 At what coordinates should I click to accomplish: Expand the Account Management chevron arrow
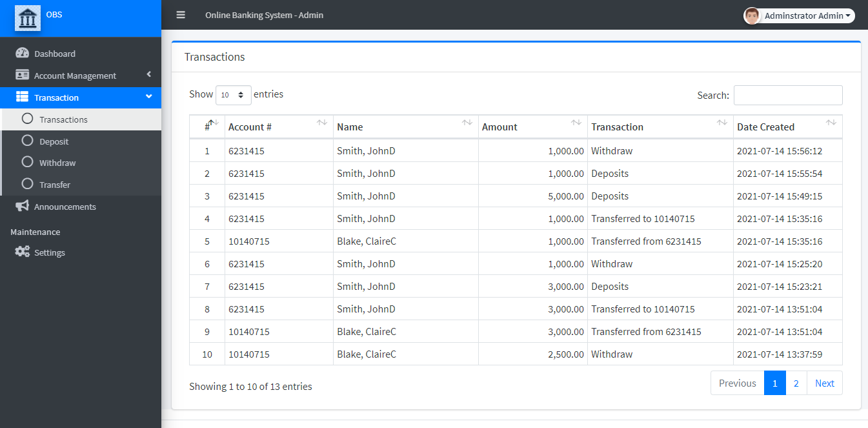[x=148, y=75]
